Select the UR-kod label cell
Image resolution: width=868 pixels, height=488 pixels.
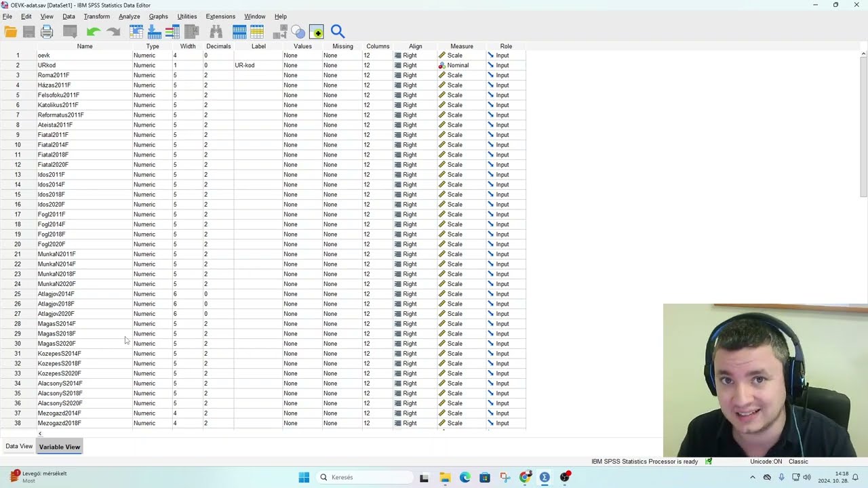pyautogui.click(x=258, y=65)
